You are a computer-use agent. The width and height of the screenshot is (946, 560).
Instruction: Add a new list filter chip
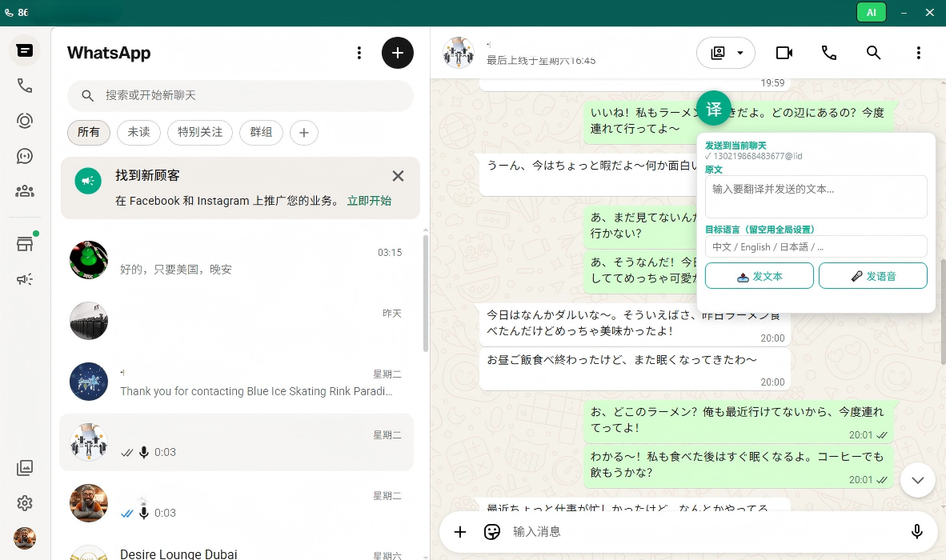click(x=304, y=133)
